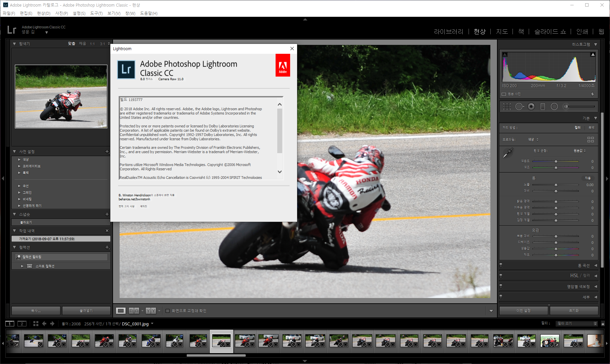
Task: Toggle shadow clipping indicator in histogram
Action: [505, 54]
